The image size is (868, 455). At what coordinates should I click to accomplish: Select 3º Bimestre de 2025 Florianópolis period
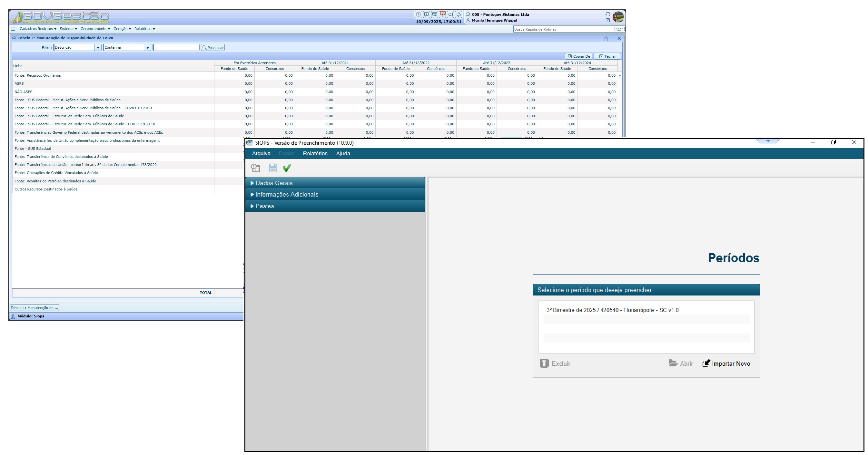(x=612, y=310)
